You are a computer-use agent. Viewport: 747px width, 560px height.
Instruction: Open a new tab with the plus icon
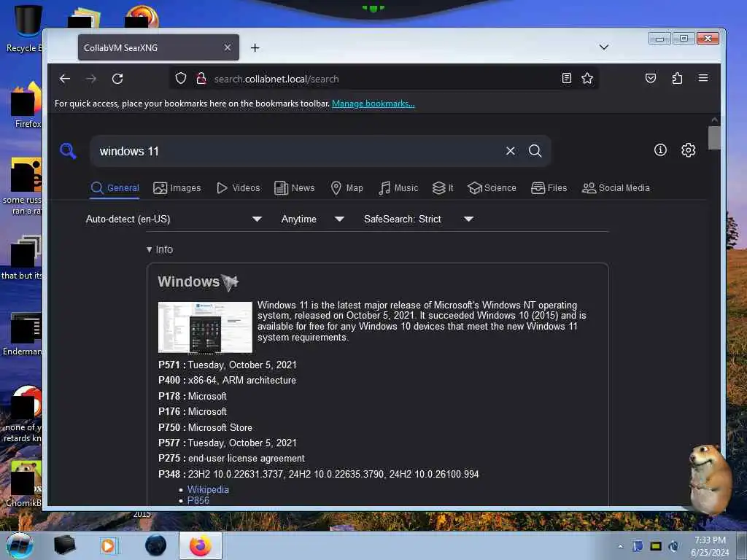(255, 47)
